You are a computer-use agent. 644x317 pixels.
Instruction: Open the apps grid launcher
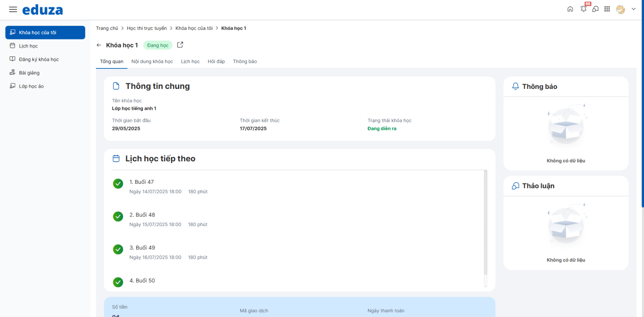tap(607, 9)
